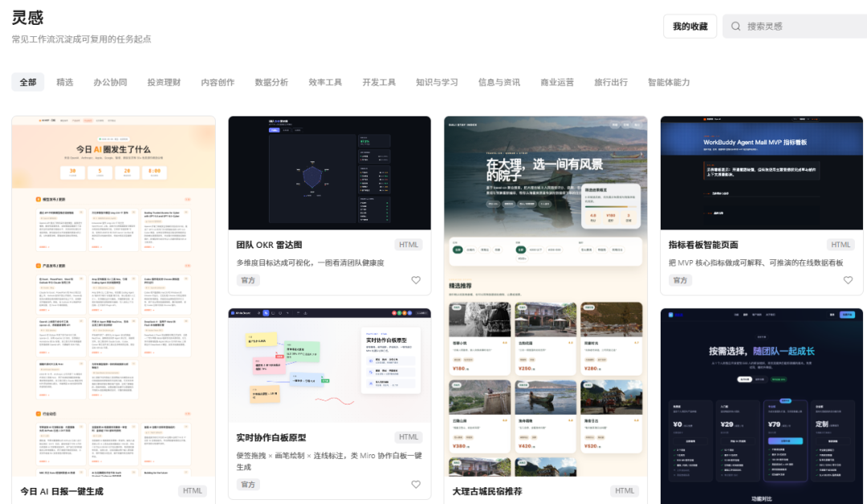
Task: Switch to the 投资理财 tab
Action: 164,83
